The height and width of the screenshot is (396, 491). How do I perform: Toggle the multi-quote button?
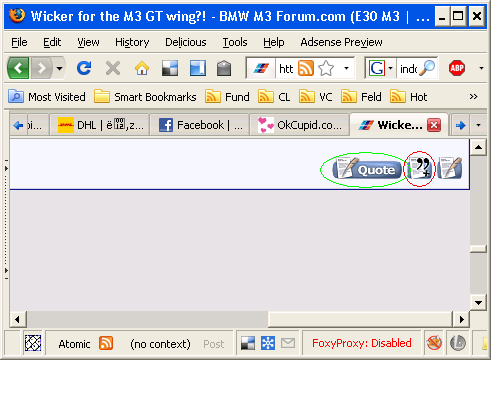pos(419,168)
